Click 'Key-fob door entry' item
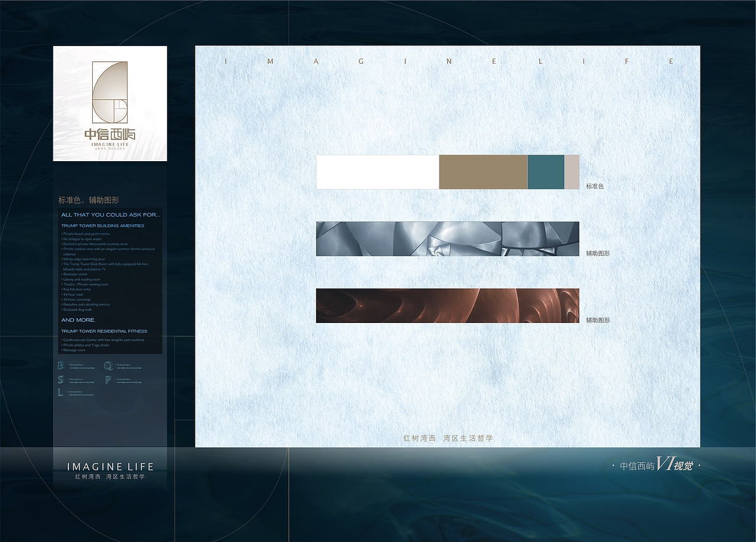This screenshot has height=542, width=756. pyautogui.click(x=77, y=289)
